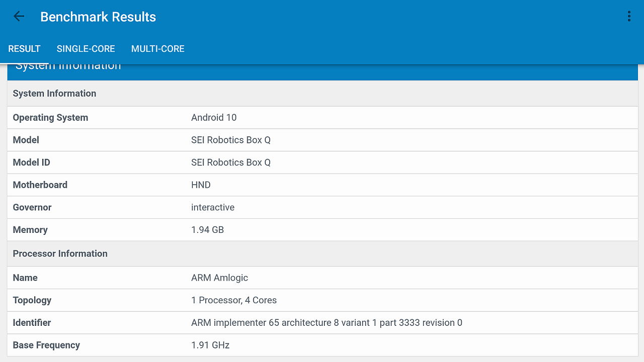Tap the back arrow icon
Screen dimensions: 644x362
(x=19, y=17)
